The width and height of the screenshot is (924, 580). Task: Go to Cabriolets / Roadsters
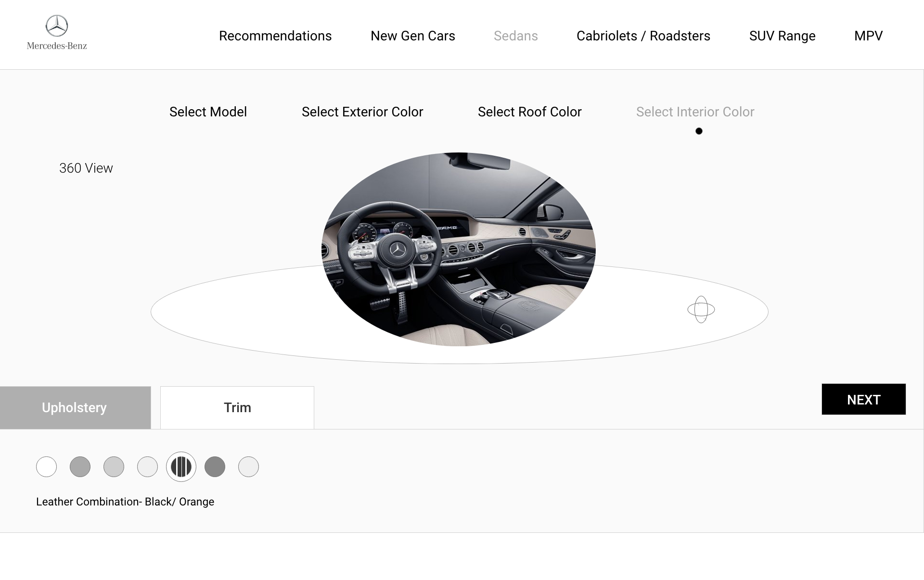pos(643,36)
